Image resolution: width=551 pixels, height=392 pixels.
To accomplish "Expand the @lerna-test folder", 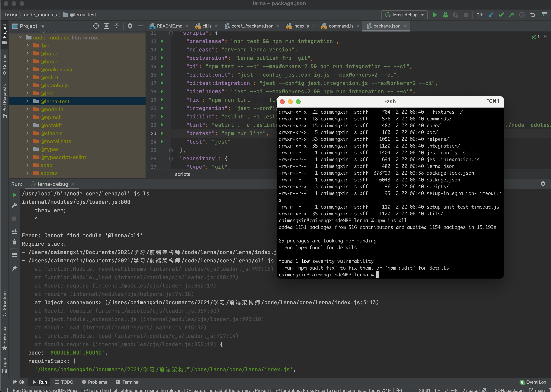I will click(28, 101).
